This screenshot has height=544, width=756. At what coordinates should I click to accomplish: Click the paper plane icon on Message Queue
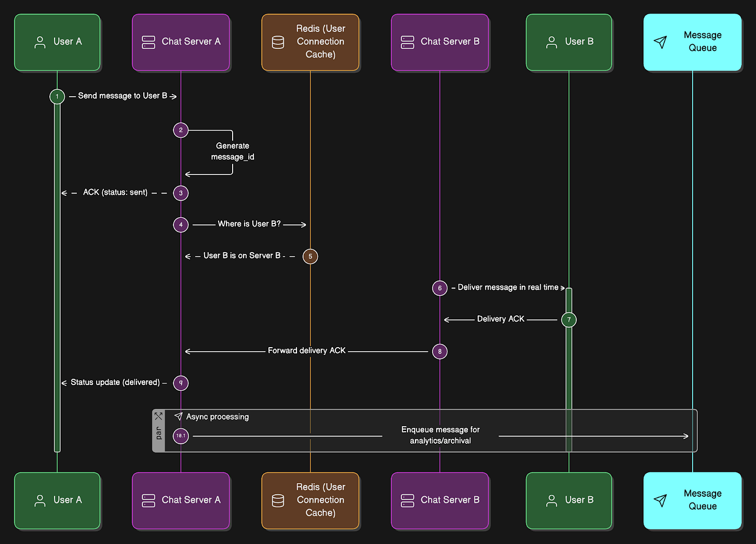click(660, 42)
